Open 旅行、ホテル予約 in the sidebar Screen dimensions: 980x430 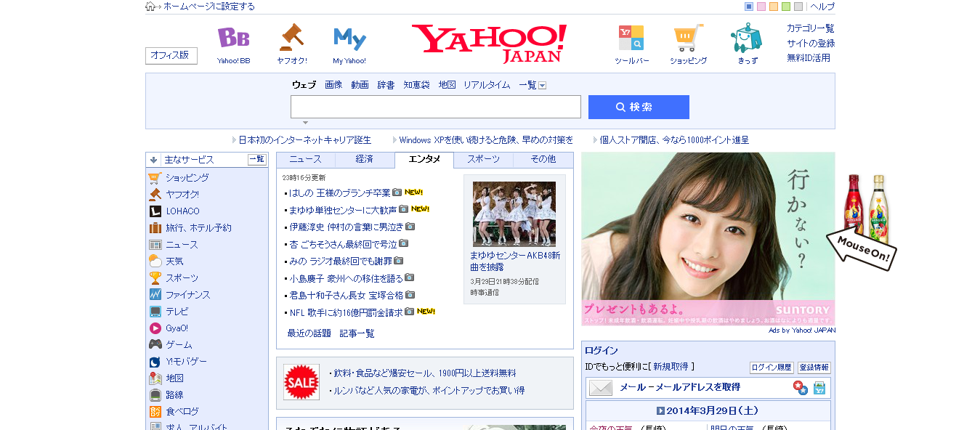(x=198, y=227)
